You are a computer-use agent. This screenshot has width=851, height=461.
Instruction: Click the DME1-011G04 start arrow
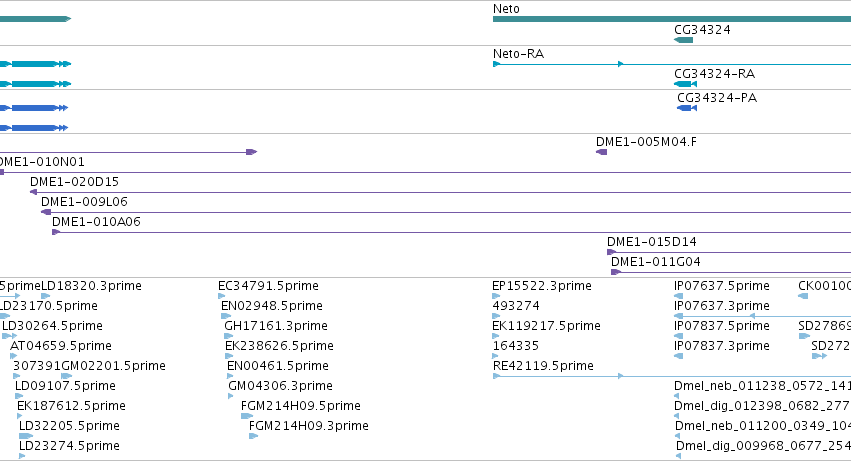pyautogui.click(x=615, y=272)
